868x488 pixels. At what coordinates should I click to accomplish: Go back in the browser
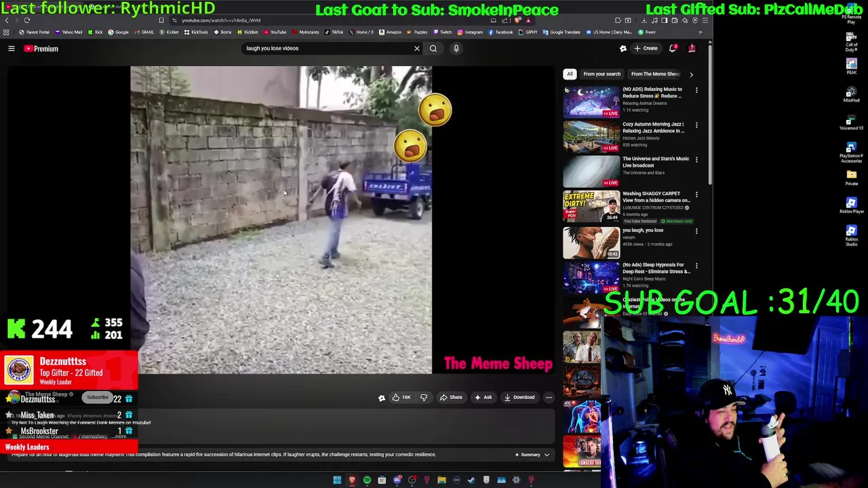(7, 20)
